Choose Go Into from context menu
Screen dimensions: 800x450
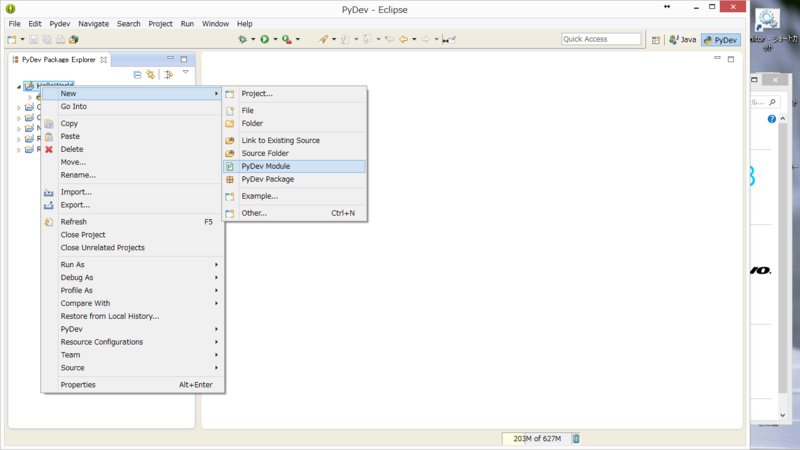133,107
